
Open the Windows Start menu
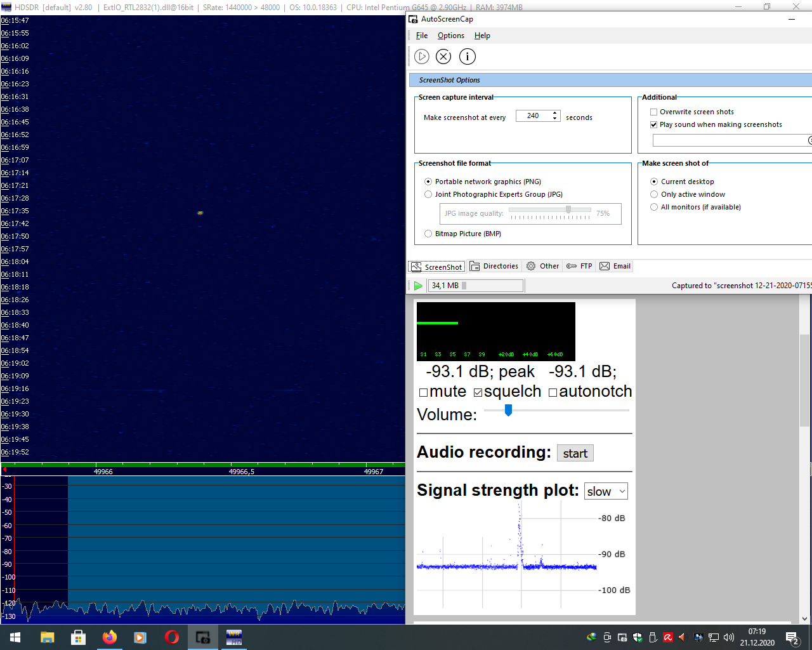pos(15,637)
